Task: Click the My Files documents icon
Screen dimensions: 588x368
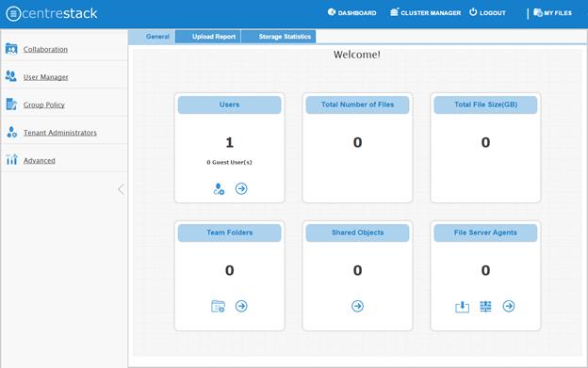Action: (x=538, y=13)
